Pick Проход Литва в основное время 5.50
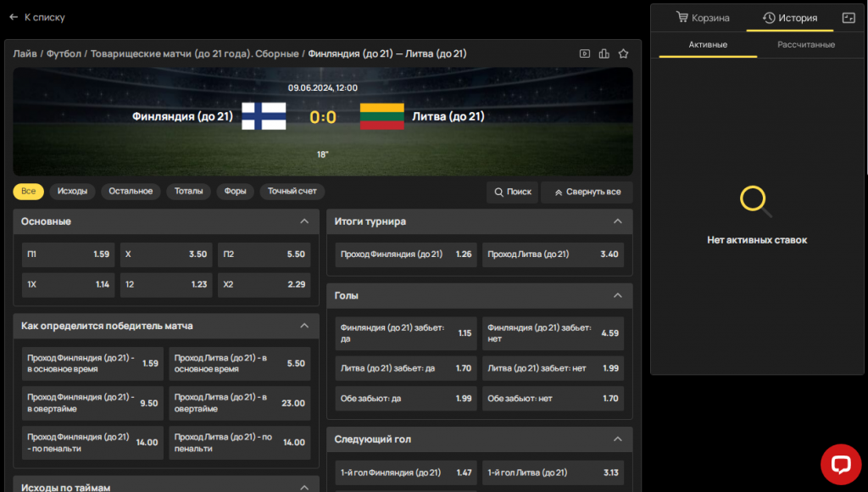The image size is (868, 492). [240, 363]
